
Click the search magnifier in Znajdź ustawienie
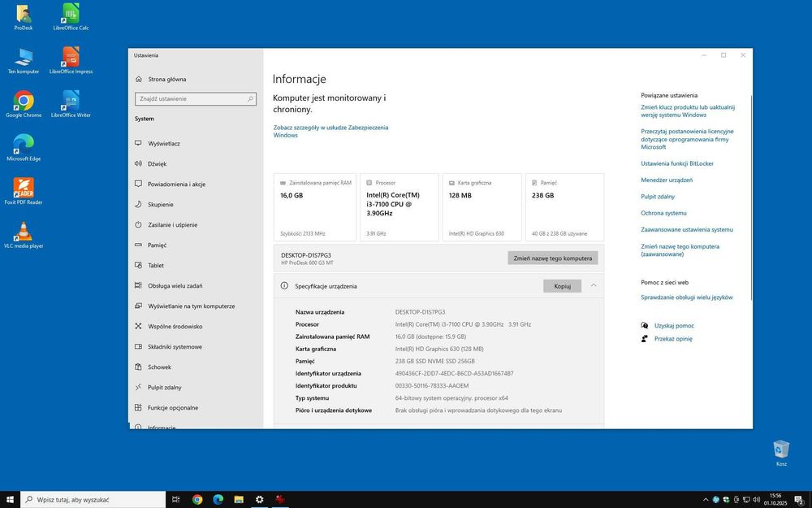click(x=250, y=98)
